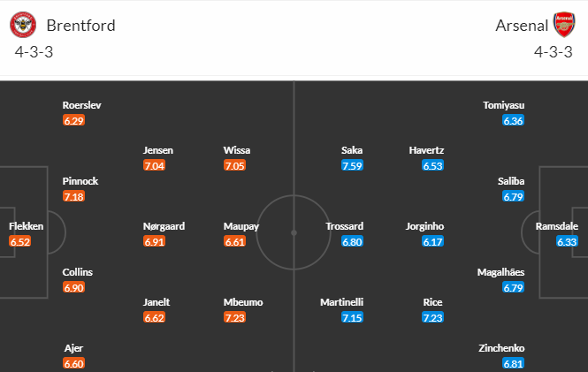Open the Brentford team name link

click(x=81, y=26)
